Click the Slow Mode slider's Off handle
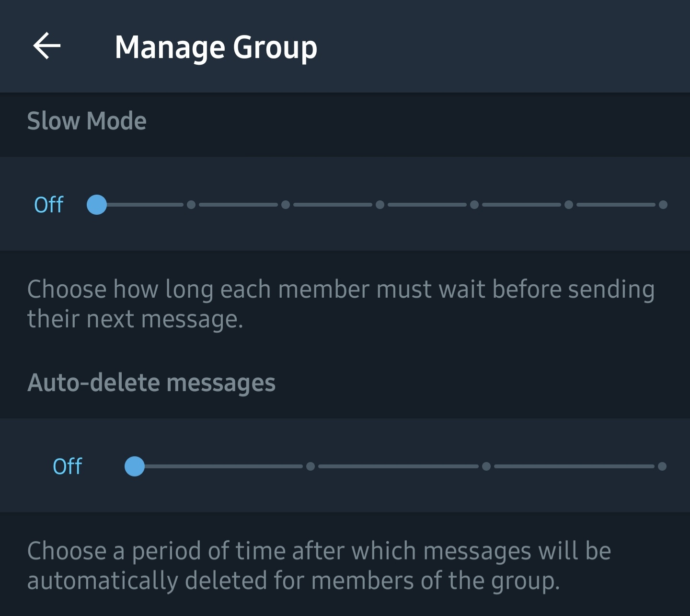The image size is (690, 616). (x=97, y=205)
